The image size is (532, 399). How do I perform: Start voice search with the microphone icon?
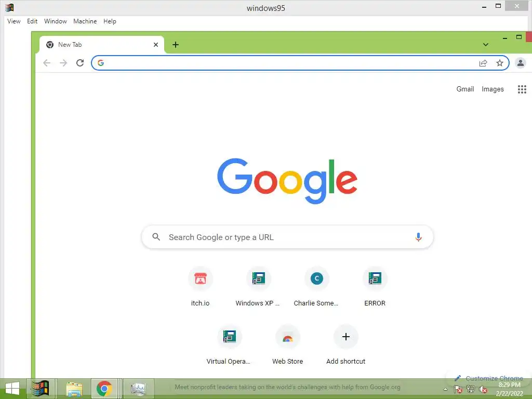[x=418, y=237]
